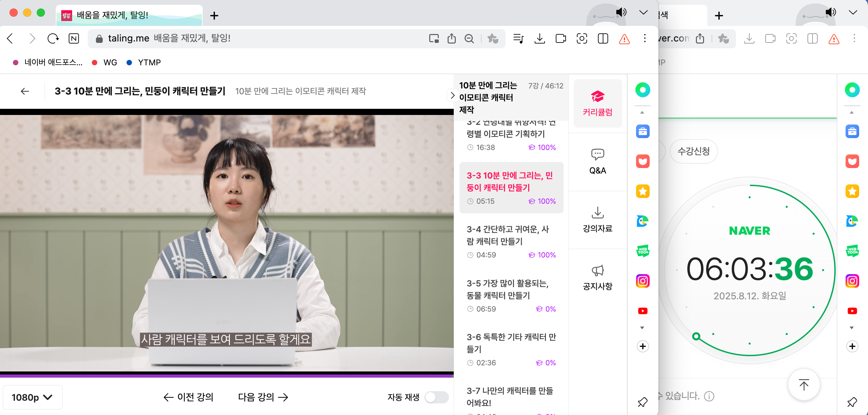This screenshot has height=415, width=868.
Task: Open the 1080p video quality dropdown
Action: (x=32, y=397)
